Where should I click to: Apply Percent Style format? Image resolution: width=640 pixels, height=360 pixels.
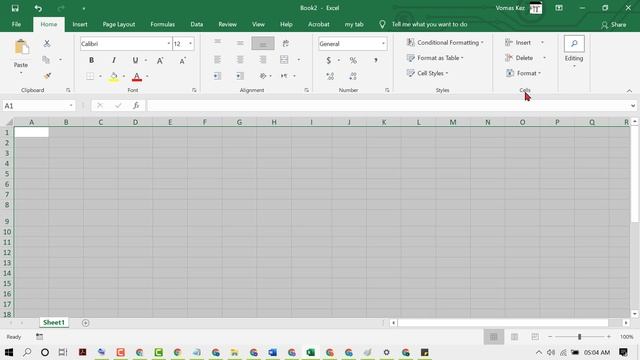click(x=353, y=60)
